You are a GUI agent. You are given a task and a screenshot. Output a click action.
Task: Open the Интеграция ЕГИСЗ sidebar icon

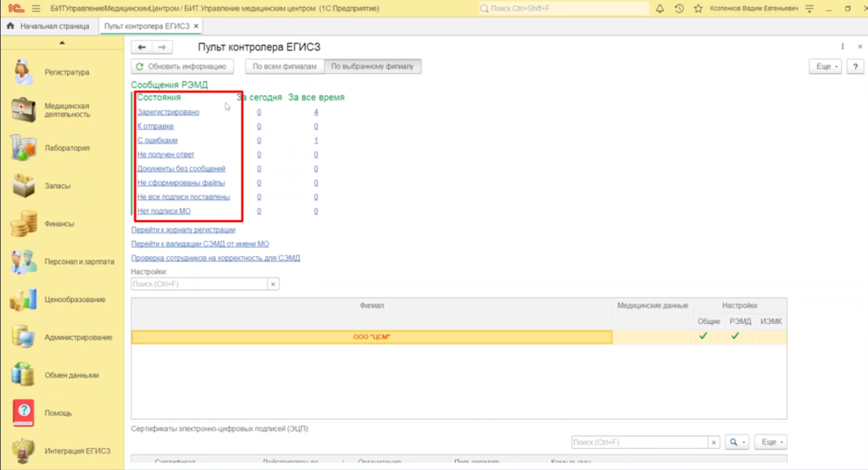point(23,450)
